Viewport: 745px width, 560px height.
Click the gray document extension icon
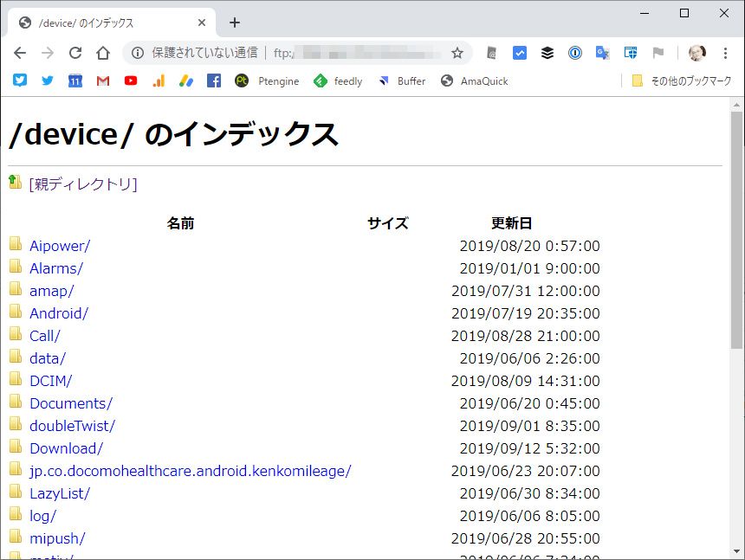point(492,53)
